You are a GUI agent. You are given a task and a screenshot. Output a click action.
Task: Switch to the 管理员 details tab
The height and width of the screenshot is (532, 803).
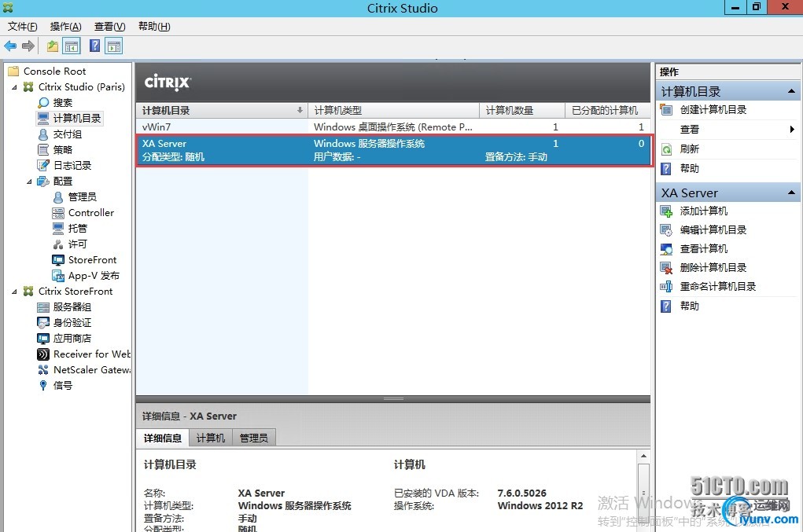253,438
